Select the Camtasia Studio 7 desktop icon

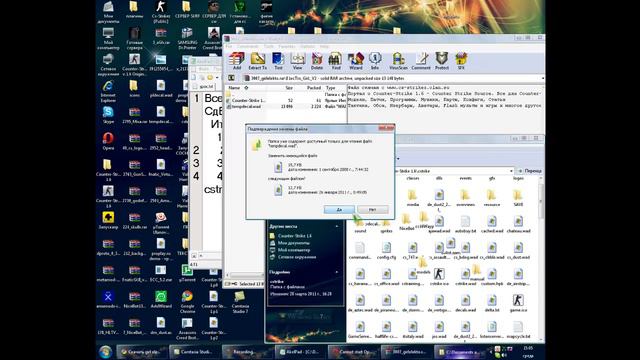[x=240, y=302]
